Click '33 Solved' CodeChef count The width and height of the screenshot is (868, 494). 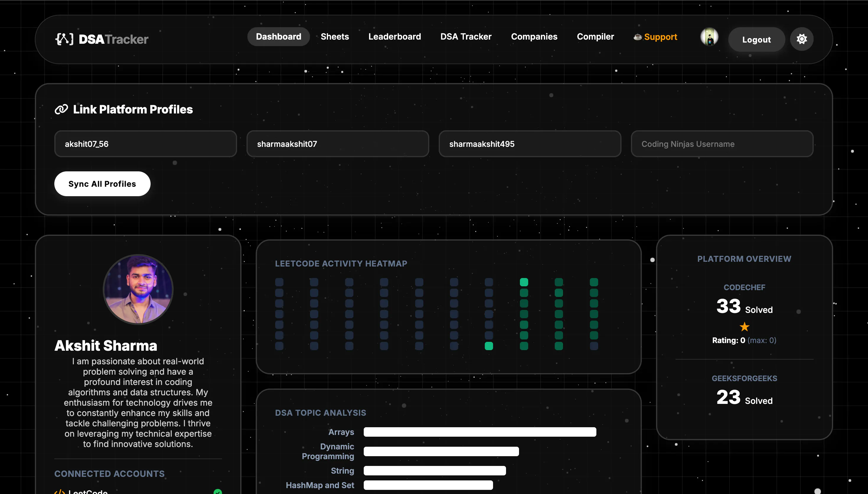click(x=744, y=306)
